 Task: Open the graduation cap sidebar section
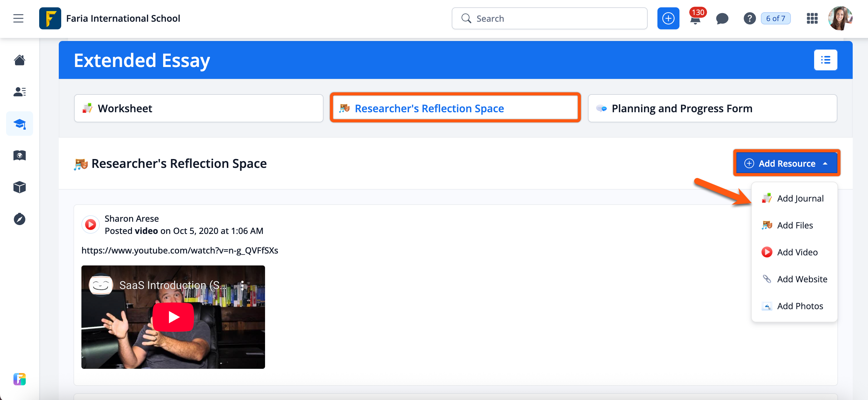pos(20,124)
